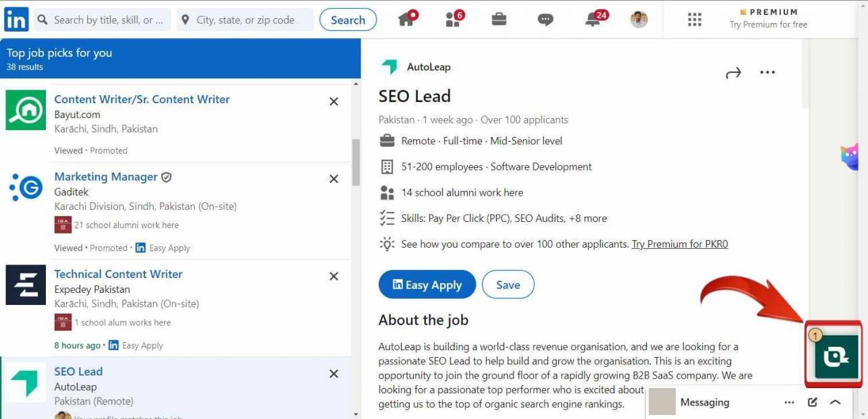Focus the City, state, or zip code field
868x419 pixels.
click(245, 20)
